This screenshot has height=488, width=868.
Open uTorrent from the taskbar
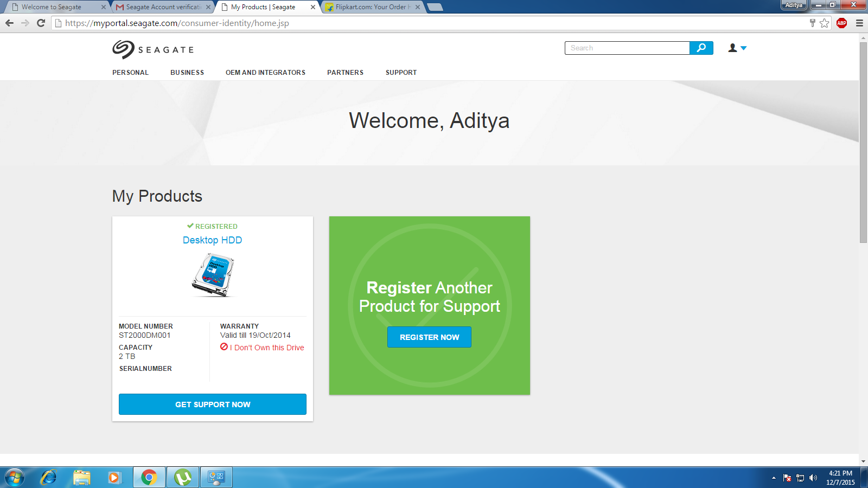point(183,477)
